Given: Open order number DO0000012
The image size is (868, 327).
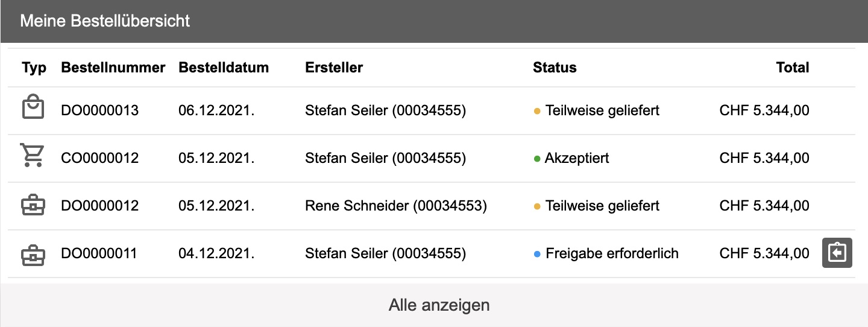Looking at the screenshot, I should click(100, 206).
